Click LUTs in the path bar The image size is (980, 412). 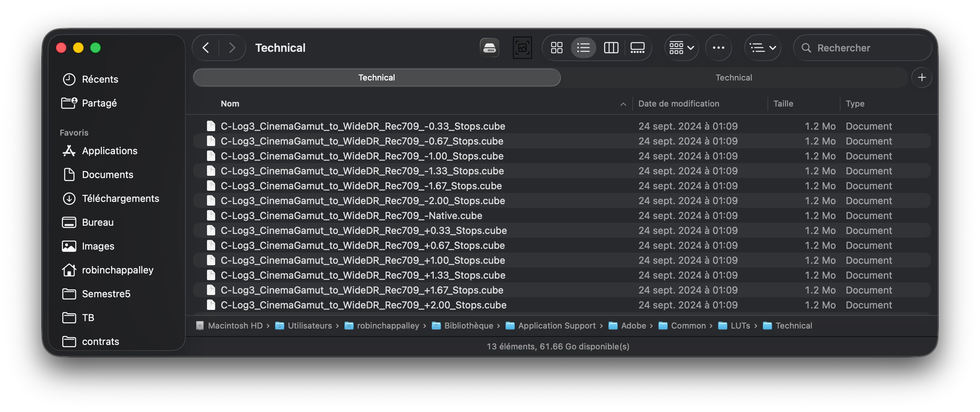(x=734, y=326)
